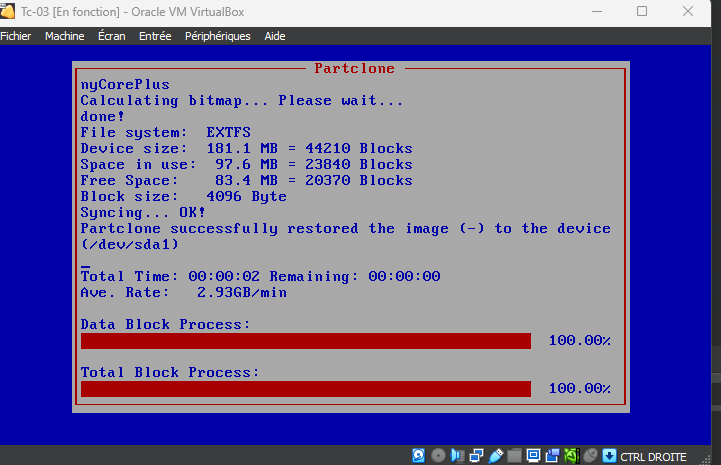
Task: Click the 100.00% next to Total Block bar
Action: click(x=579, y=388)
